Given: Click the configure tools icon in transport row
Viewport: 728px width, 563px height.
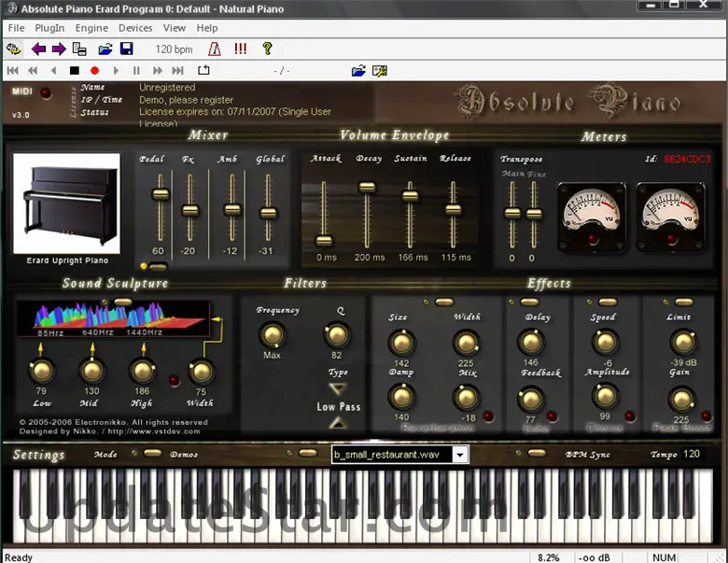Looking at the screenshot, I should point(379,71).
